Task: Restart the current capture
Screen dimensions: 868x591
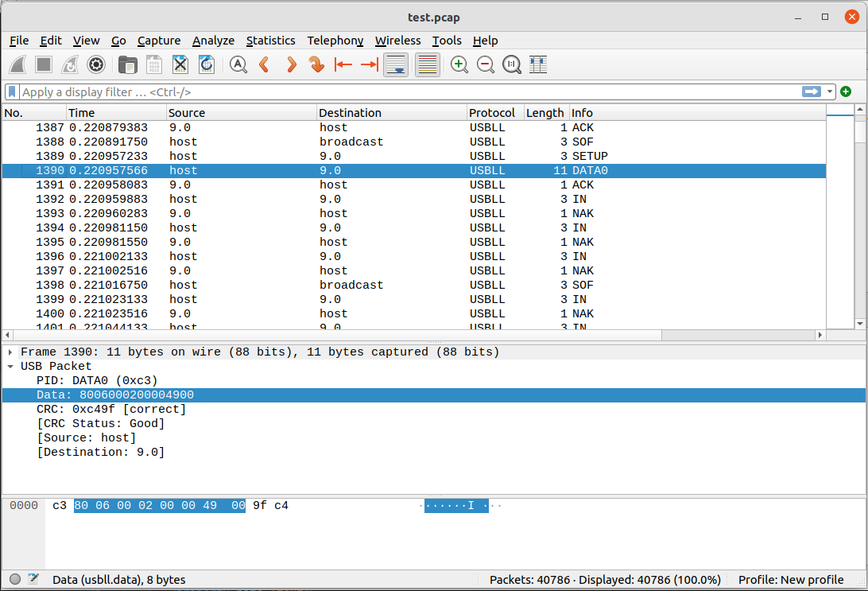Action: 70,64
